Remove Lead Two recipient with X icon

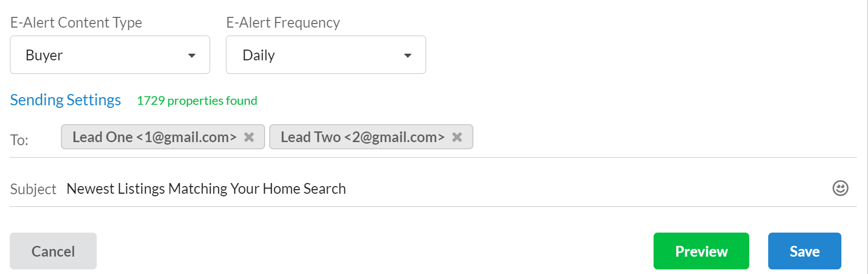[457, 137]
